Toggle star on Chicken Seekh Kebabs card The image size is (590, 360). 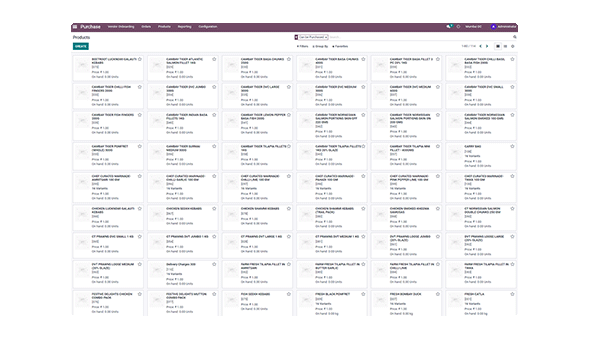[214, 208]
